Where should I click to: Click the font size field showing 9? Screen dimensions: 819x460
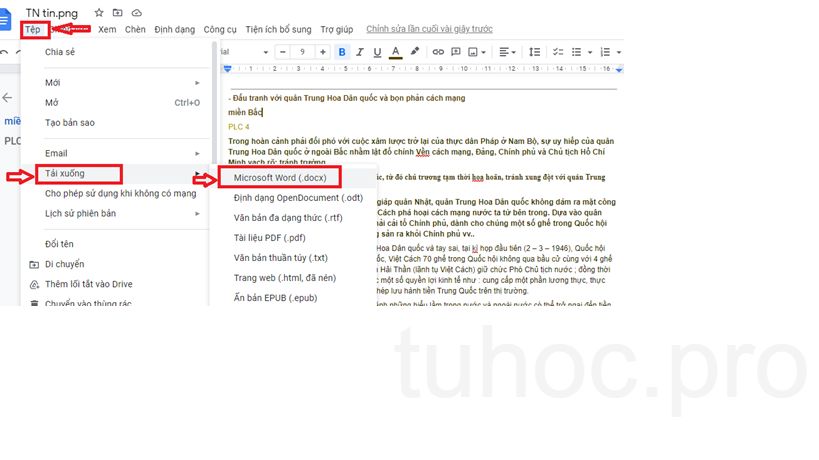302,52
